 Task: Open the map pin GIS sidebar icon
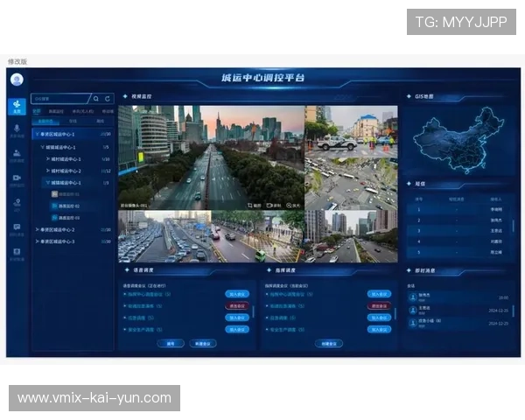[17, 205]
